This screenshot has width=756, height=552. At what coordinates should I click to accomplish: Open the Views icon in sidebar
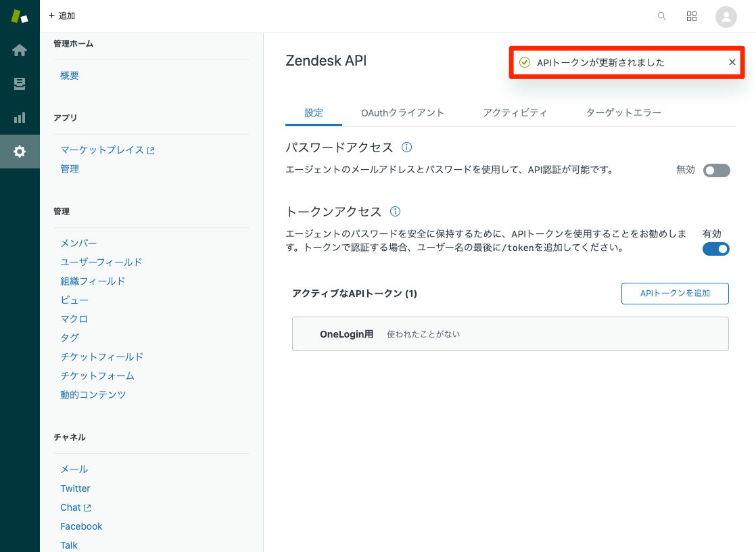coord(20,84)
